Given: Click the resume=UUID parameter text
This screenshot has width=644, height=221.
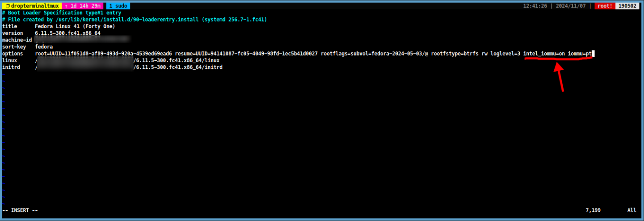Looking at the screenshot, I should click(246, 54).
